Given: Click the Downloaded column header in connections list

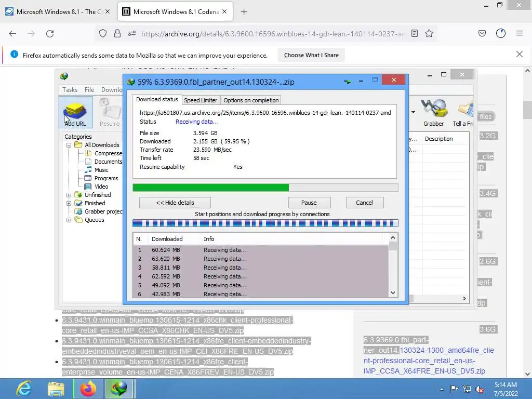Looking at the screenshot, I should click(x=167, y=239).
